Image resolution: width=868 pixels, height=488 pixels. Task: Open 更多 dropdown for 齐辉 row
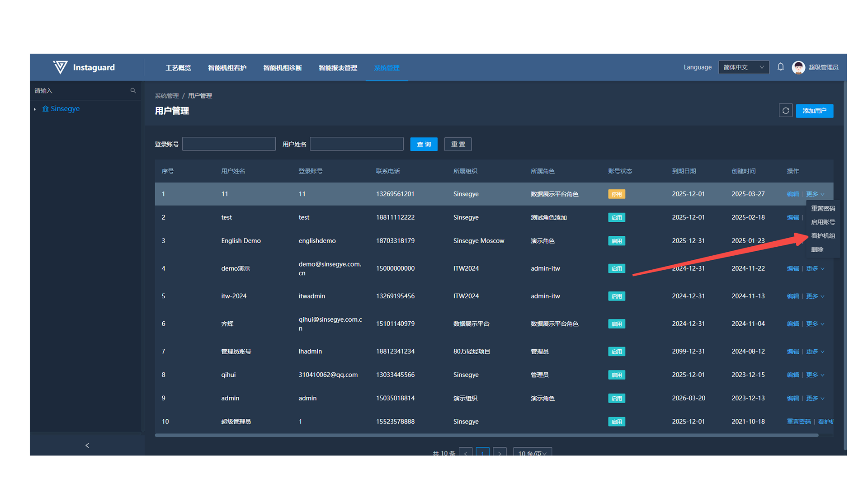(x=815, y=324)
